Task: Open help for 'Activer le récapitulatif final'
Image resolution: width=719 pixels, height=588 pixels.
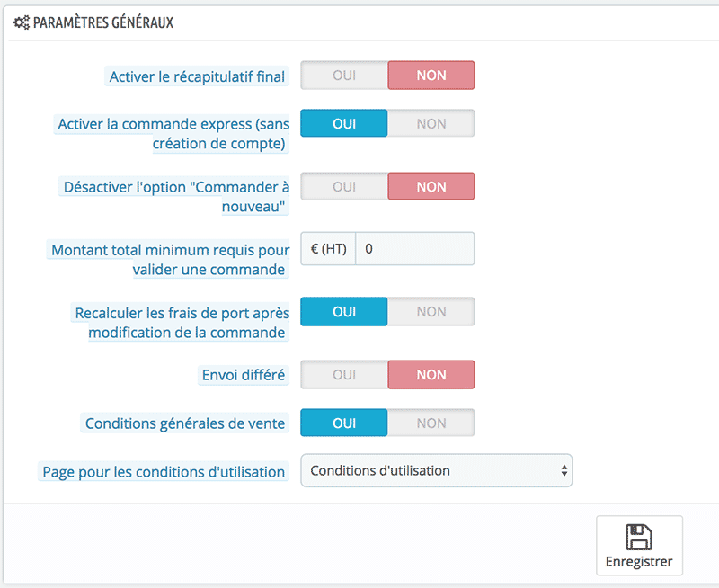Action: 196,76
